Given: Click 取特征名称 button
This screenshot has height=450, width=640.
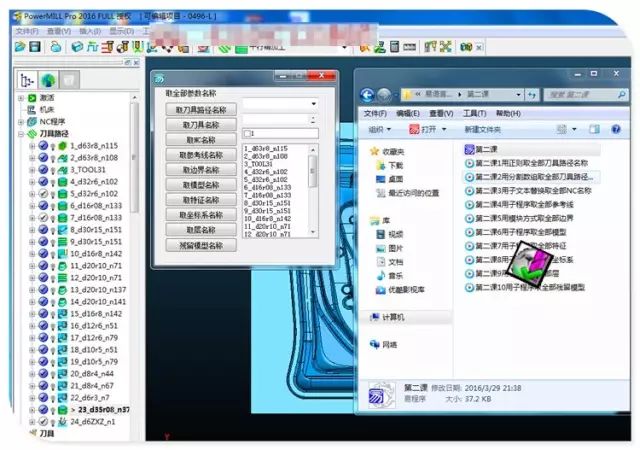Looking at the screenshot, I should [201, 200].
